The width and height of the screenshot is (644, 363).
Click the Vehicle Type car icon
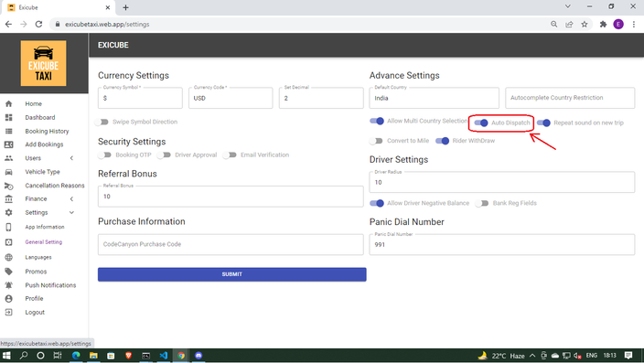(8, 172)
